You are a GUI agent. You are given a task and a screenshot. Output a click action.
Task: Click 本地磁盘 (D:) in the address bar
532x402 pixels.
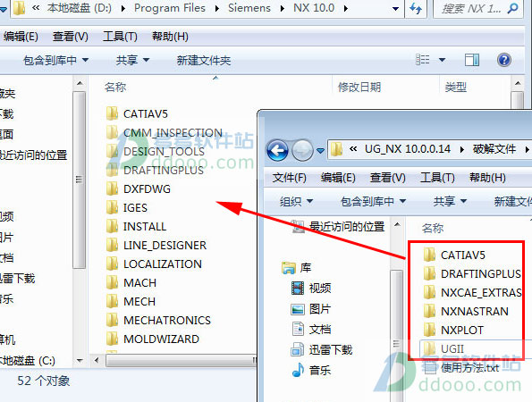(x=79, y=8)
